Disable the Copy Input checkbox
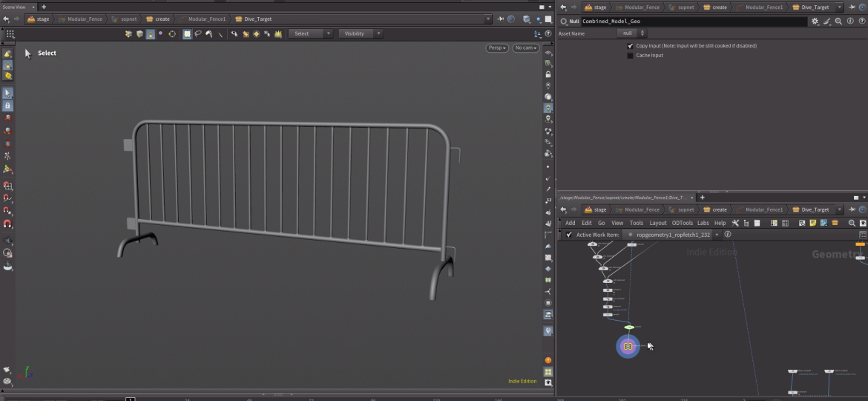 tap(631, 46)
